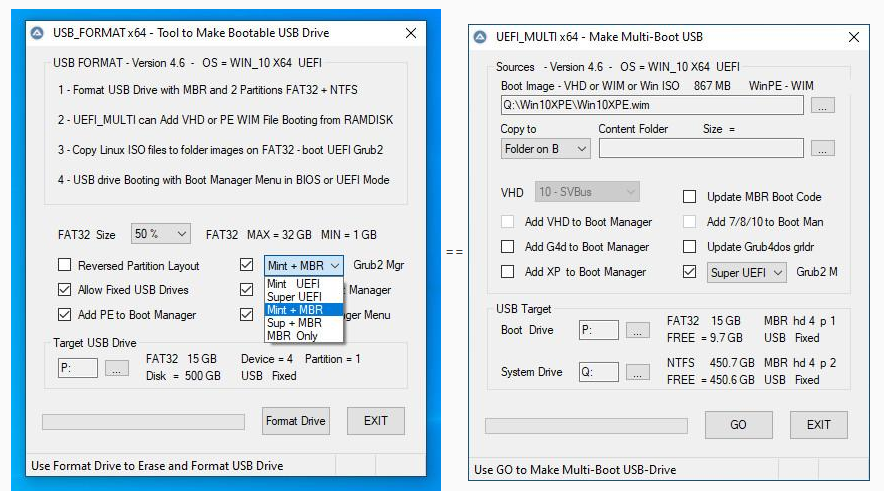
Task: Choose MBR Only option in list
Action: pos(293,336)
